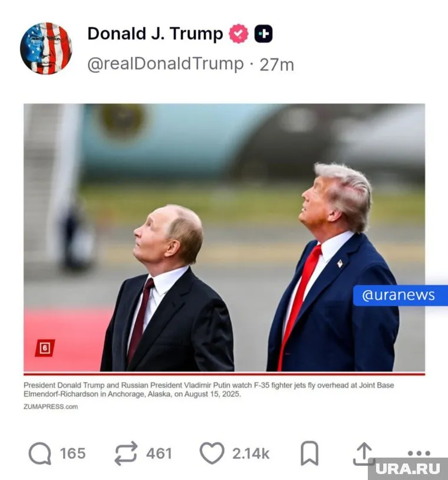Open the three-dot more options menu
Image resolution: width=448 pixels, height=480 pixels.
(419, 453)
